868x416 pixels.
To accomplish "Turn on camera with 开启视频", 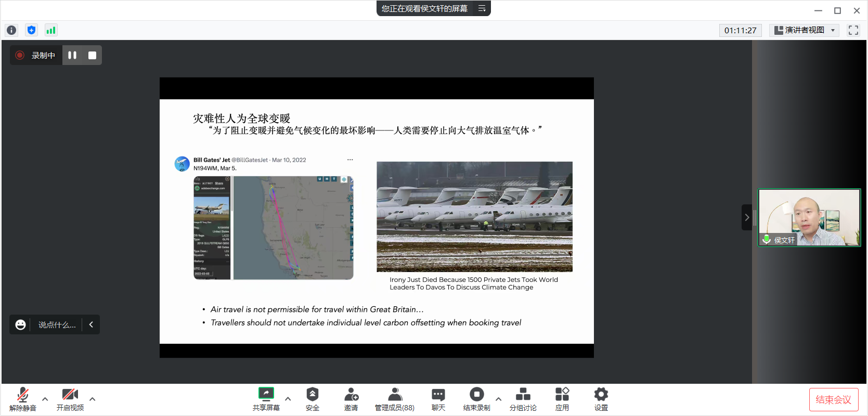I will [x=70, y=399].
